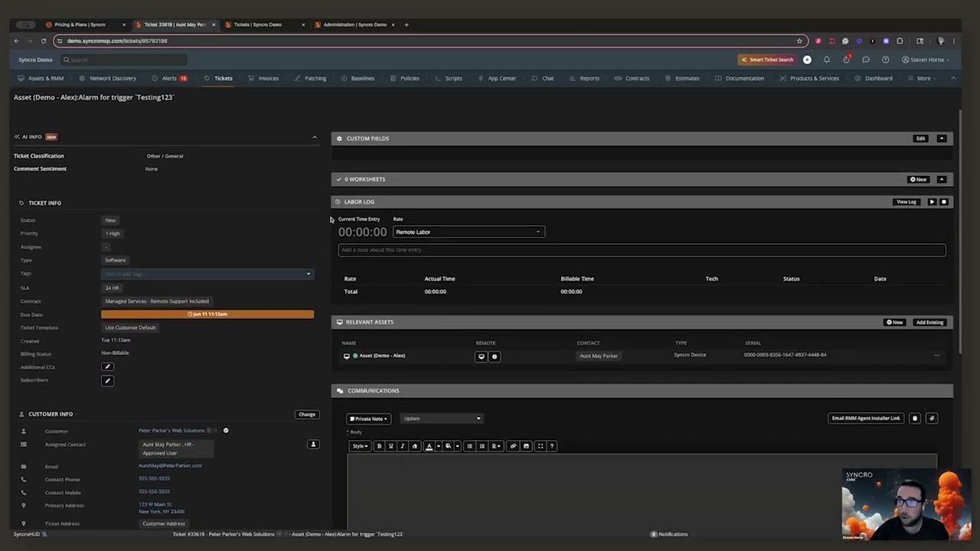Open Peter Parker's Web Solutions customer link
Image resolution: width=980 pixels, height=551 pixels.
click(x=171, y=431)
